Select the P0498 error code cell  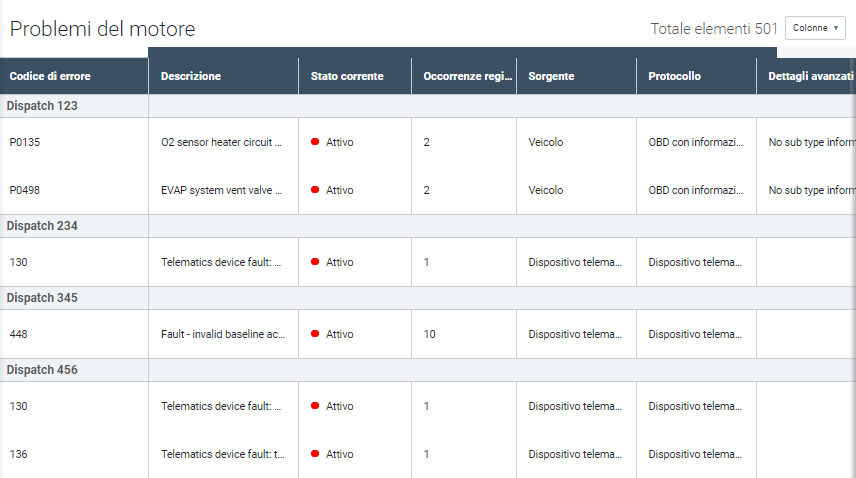click(25, 190)
